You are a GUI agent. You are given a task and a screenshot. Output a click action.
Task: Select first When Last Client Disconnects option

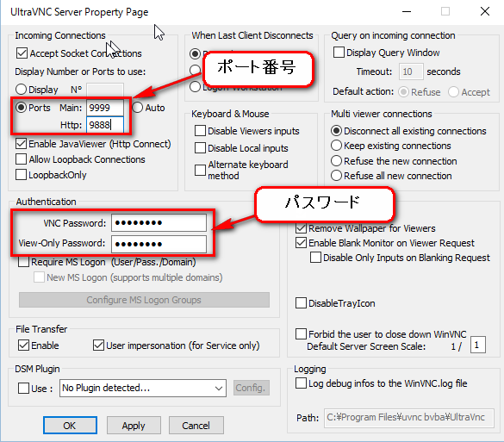(x=195, y=53)
